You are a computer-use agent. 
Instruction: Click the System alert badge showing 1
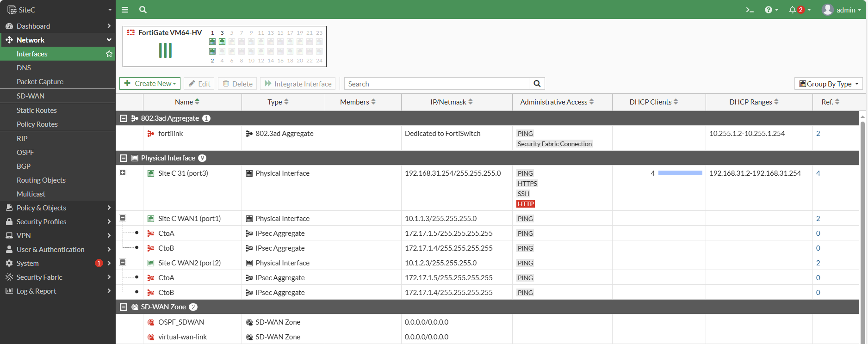[x=99, y=263]
